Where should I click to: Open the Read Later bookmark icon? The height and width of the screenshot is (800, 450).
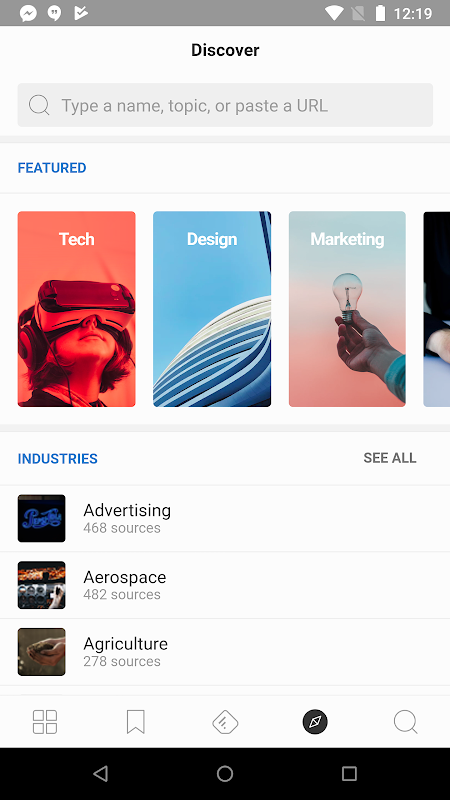coord(135,722)
